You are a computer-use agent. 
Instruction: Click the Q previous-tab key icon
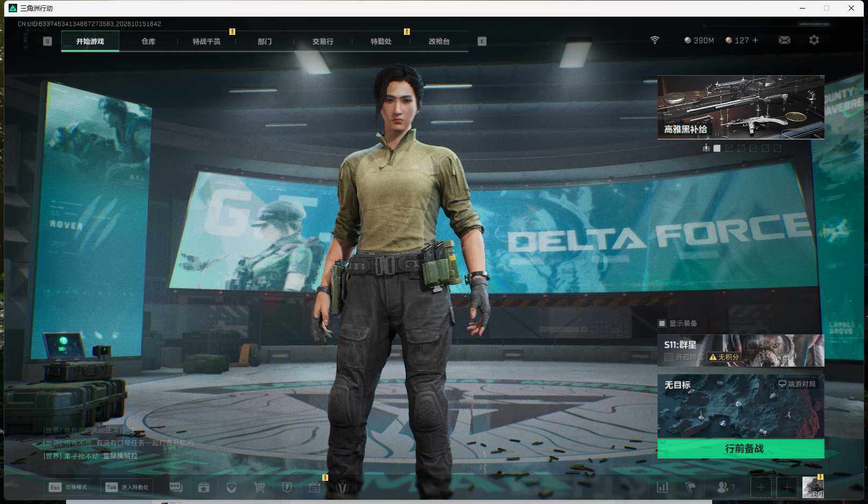point(47,41)
